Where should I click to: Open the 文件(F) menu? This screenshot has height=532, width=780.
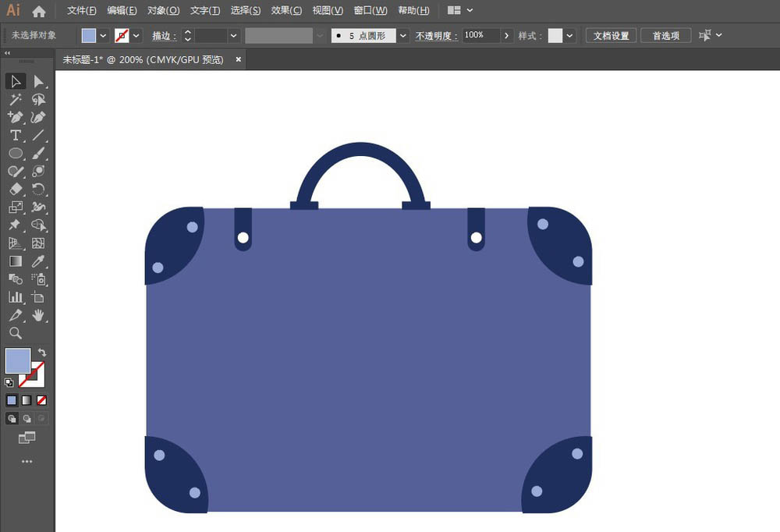pos(82,10)
